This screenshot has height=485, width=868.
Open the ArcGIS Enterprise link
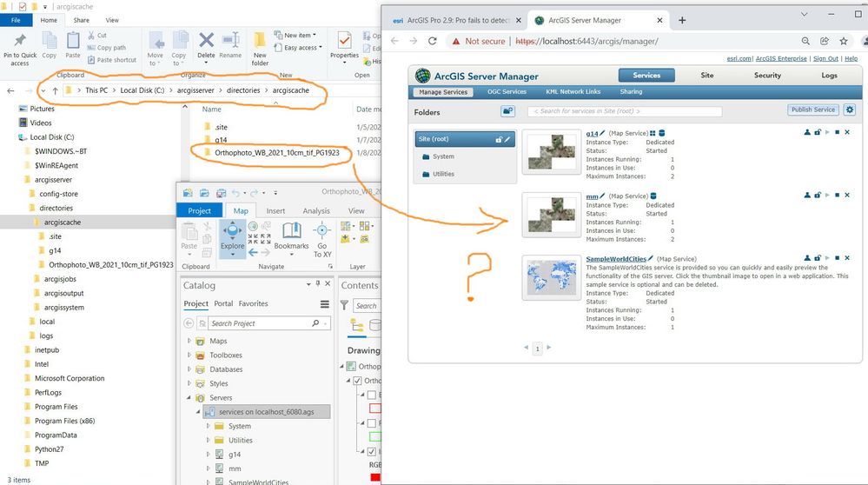pos(781,59)
